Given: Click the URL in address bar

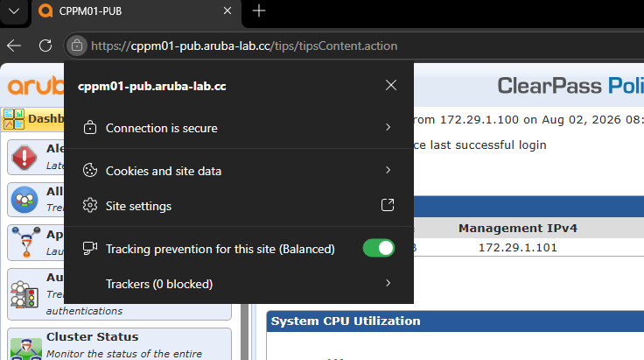Looking at the screenshot, I should [x=244, y=46].
